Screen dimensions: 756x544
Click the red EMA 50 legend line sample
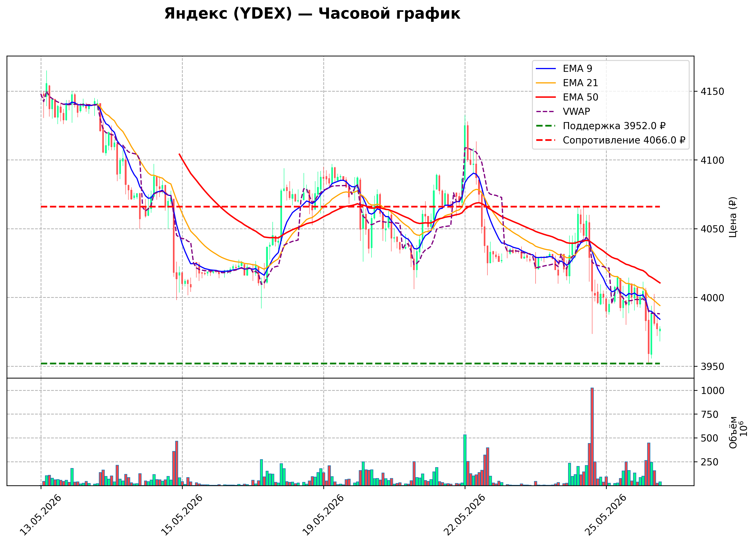(546, 97)
